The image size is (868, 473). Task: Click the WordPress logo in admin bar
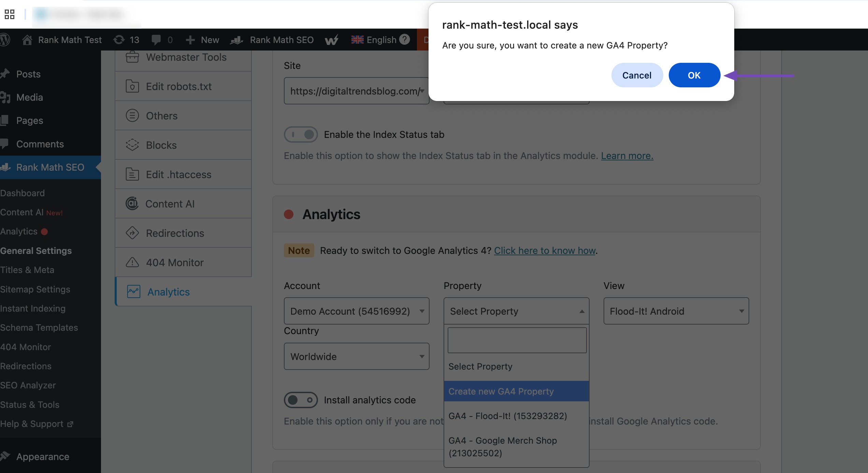tap(5, 40)
